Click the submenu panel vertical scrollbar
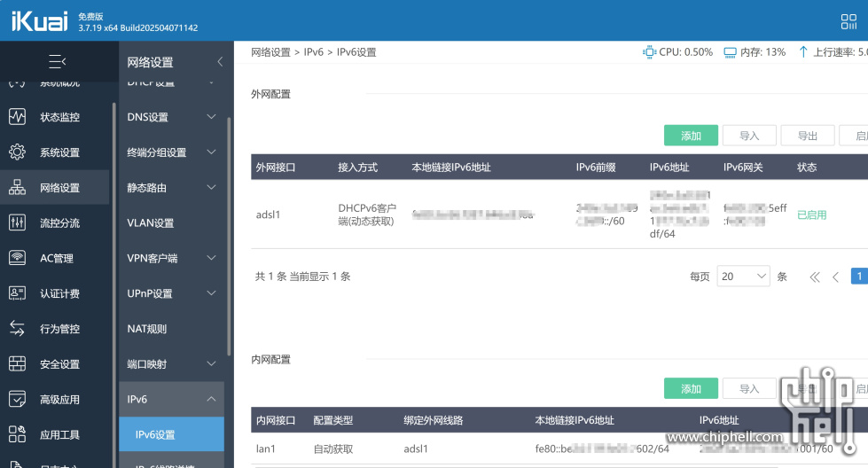868x468 pixels. click(x=229, y=237)
